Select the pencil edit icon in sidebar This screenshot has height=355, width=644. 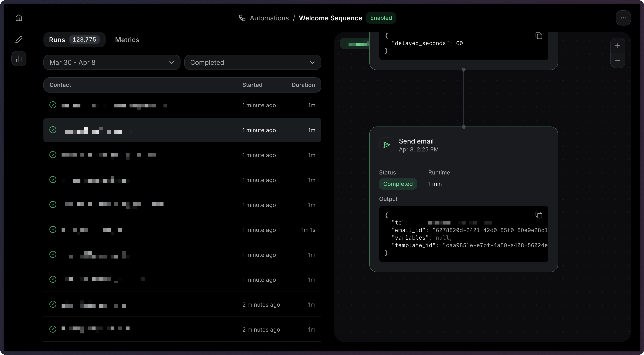tap(19, 40)
